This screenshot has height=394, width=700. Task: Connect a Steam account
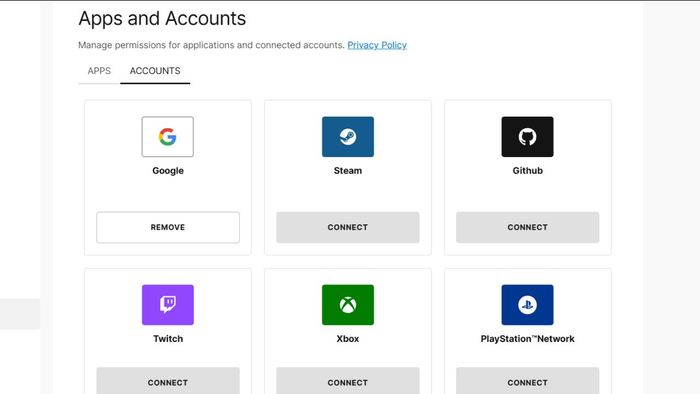[x=348, y=227]
